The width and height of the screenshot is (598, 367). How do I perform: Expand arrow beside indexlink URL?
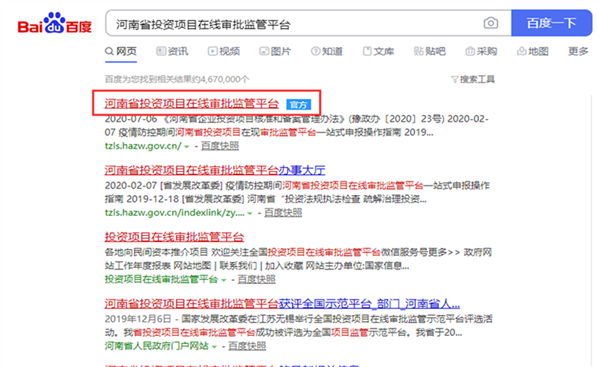coord(250,213)
